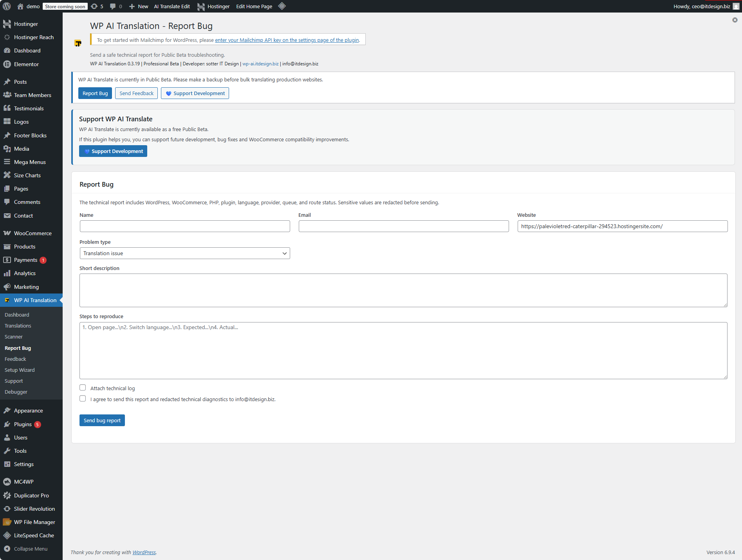
Task: Open the Mega Menus icon
Action: pos(7,162)
